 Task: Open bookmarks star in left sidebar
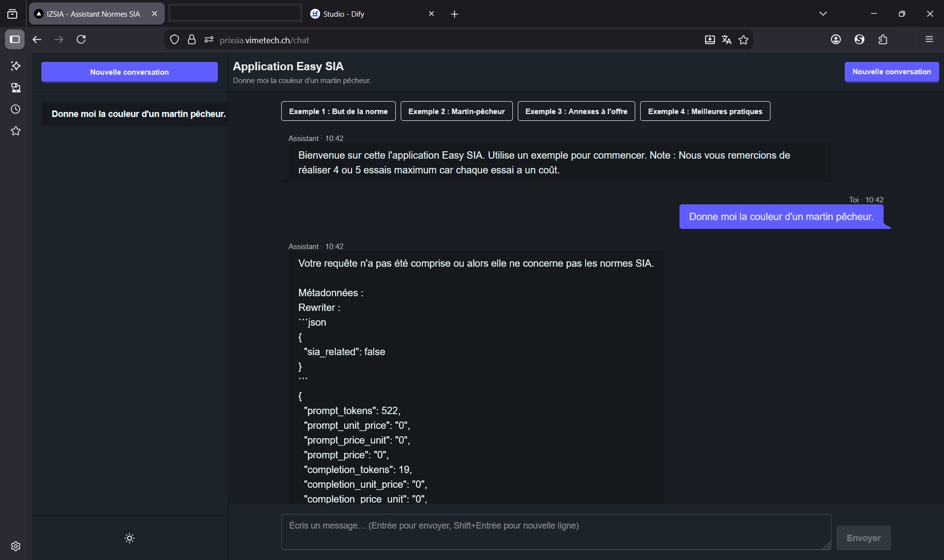click(x=16, y=131)
